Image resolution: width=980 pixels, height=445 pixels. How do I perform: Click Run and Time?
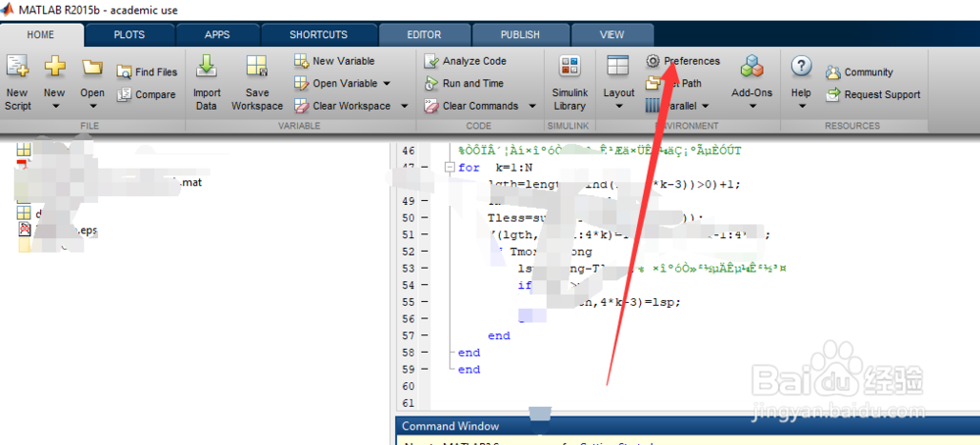(x=464, y=83)
